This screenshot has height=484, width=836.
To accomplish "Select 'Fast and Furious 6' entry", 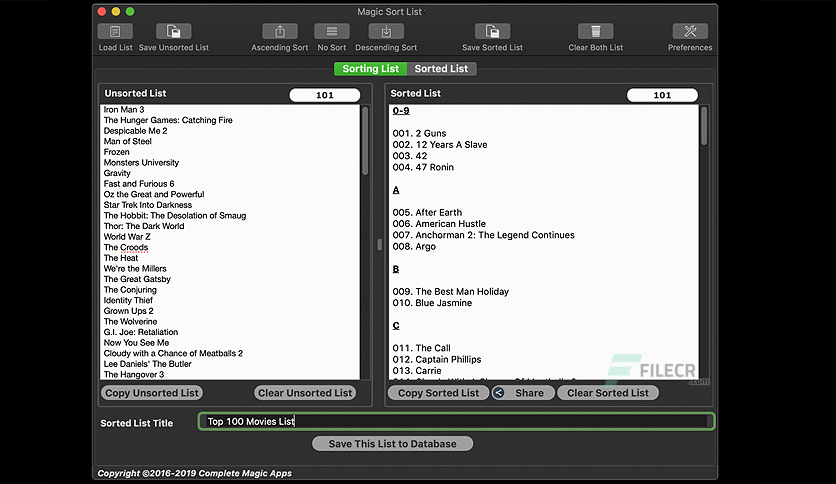I will pos(139,184).
